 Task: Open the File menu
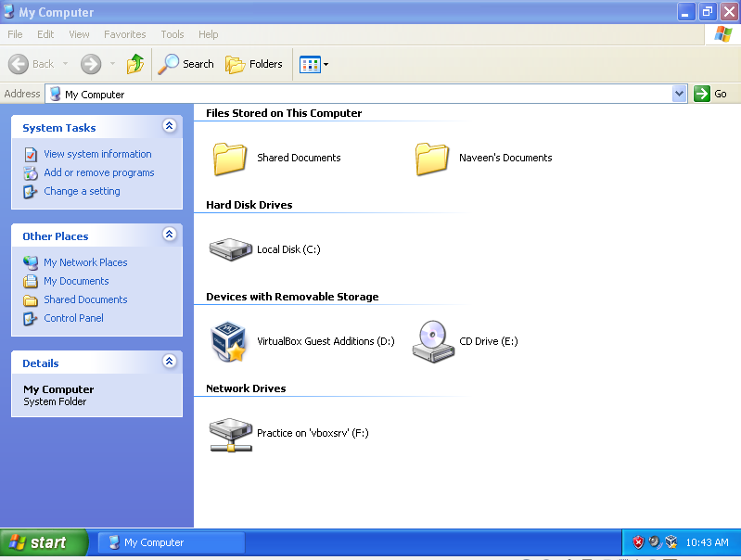[x=15, y=34]
